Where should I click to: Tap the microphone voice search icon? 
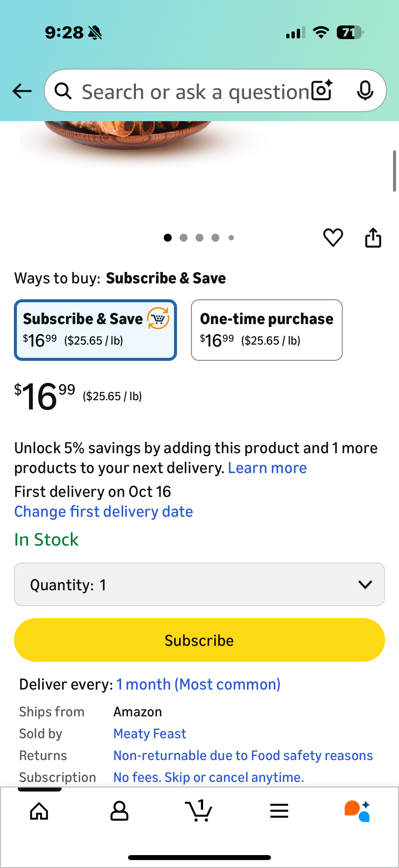tap(365, 91)
